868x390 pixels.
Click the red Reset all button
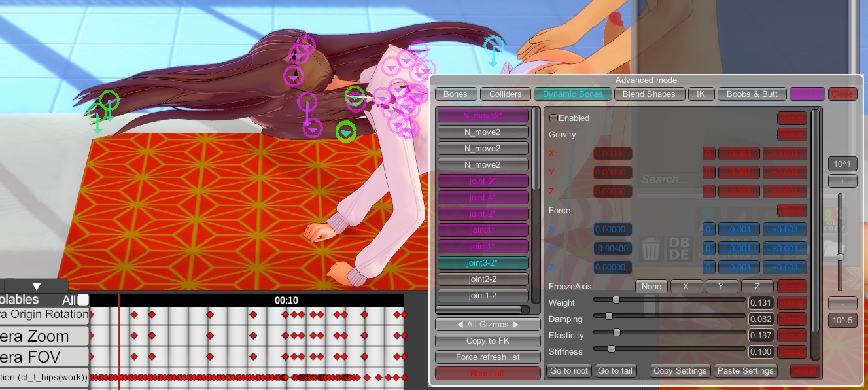coord(488,374)
